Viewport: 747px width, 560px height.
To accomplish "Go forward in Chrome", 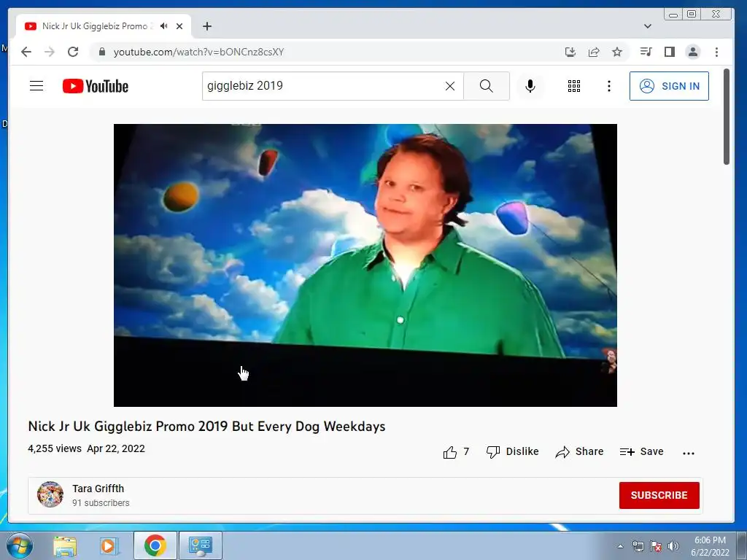I will (50, 52).
